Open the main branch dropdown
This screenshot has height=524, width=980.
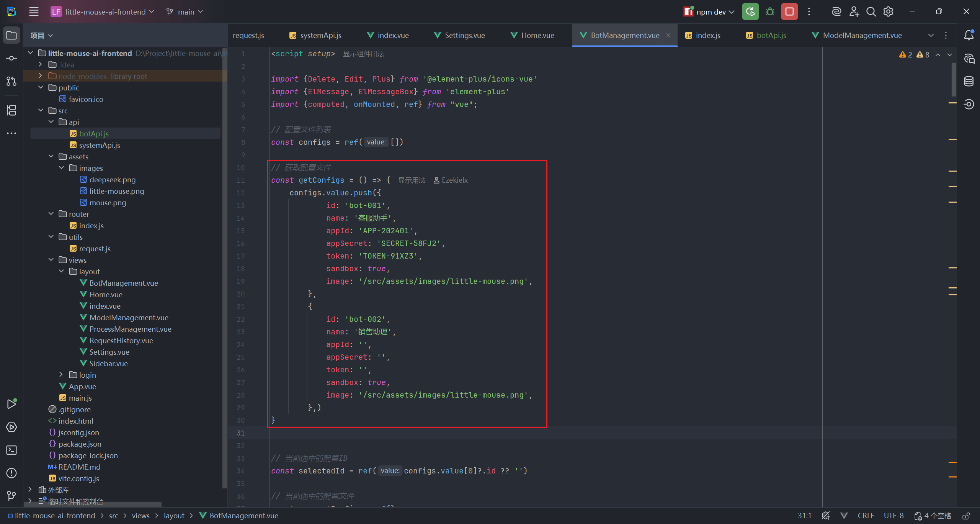pos(185,12)
